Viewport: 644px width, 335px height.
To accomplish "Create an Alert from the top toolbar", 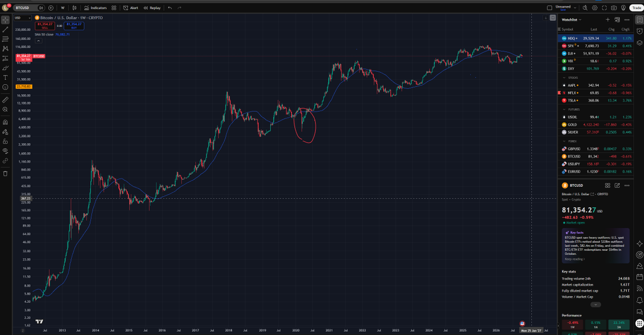I will [x=130, y=8].
